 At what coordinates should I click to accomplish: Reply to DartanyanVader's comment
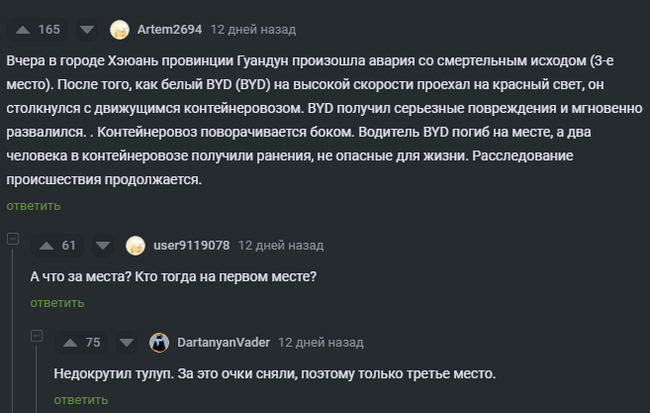pos(81,400)
